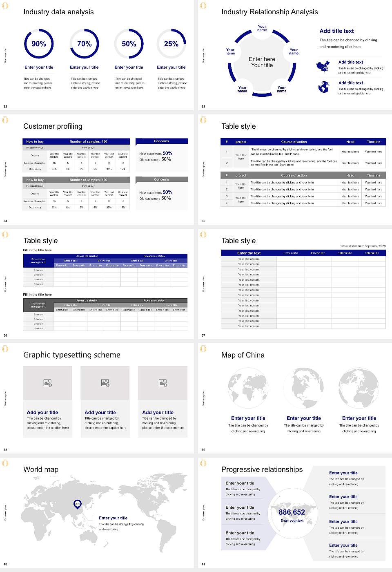Select the 'Progressive relationships' title

pos(262,469)
